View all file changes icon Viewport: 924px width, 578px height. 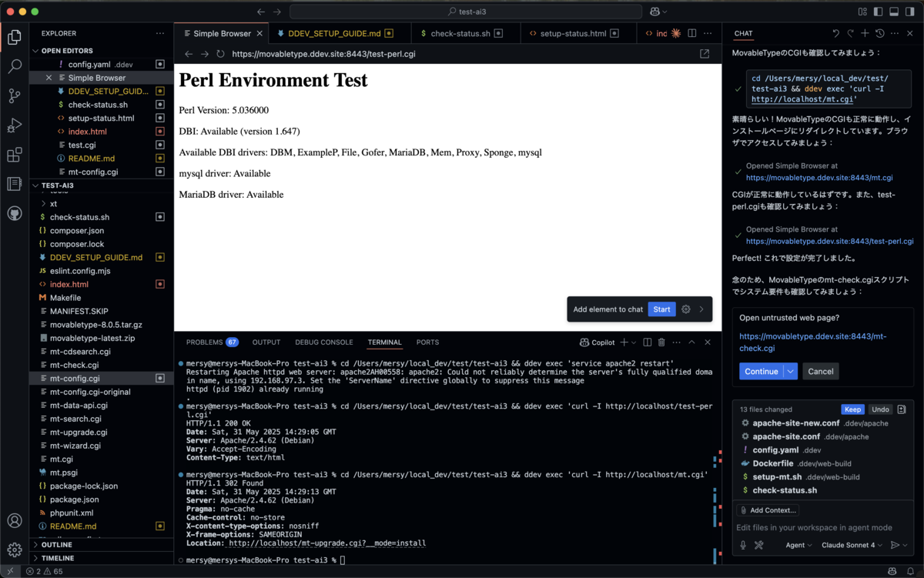pyautogui.click(x=902, y=409)
